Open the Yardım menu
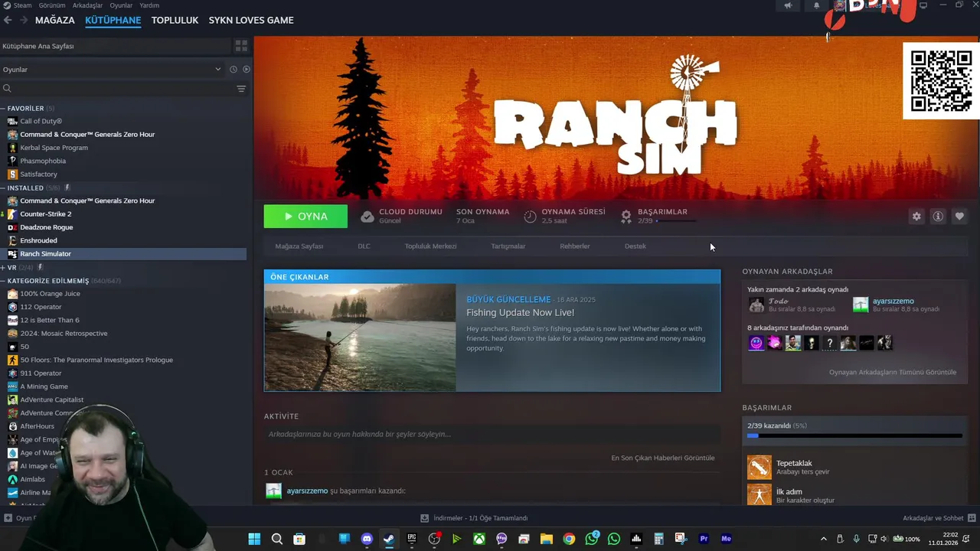This screenshot has width=980, height=551. [149, 5]
